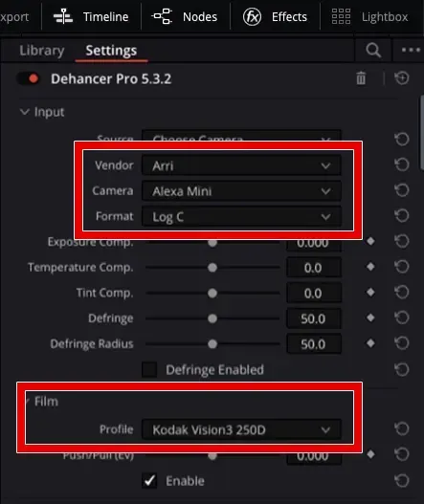424x504 pixels.
Task: Add a keyframe for Tint Comp.
Action: coord(370,293)
